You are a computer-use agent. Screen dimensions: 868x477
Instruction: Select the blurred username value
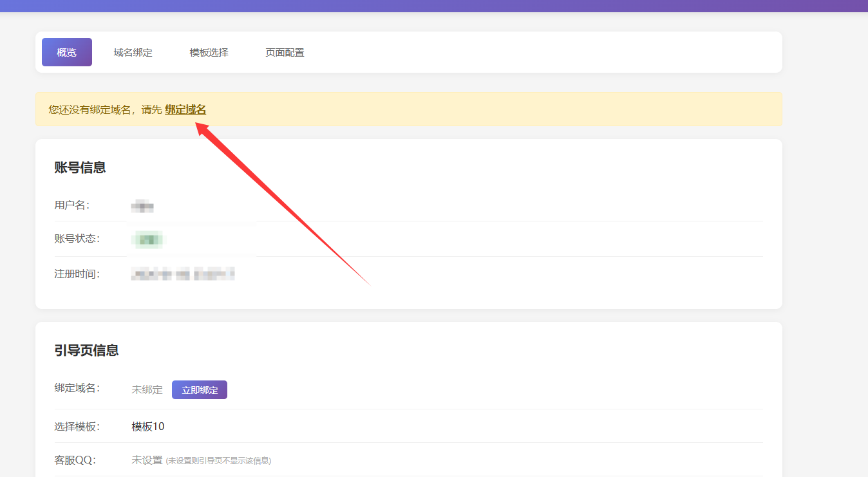point(142,207)
